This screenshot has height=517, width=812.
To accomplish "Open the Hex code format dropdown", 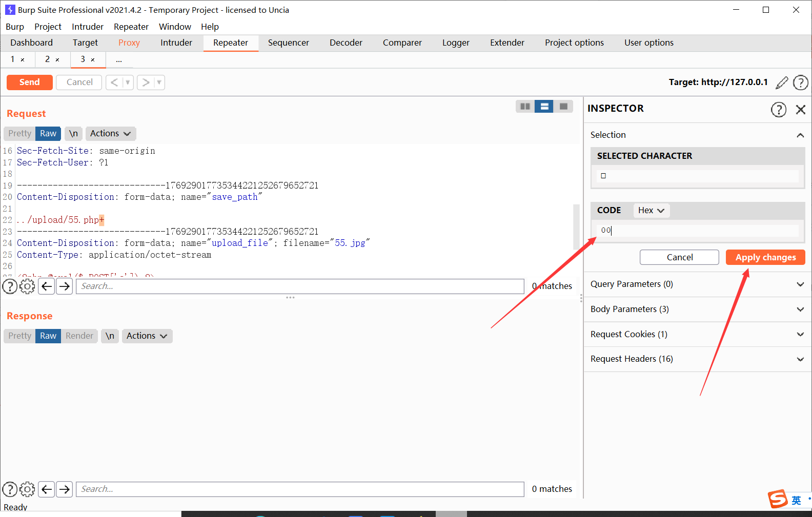I will tap(652, 210).
